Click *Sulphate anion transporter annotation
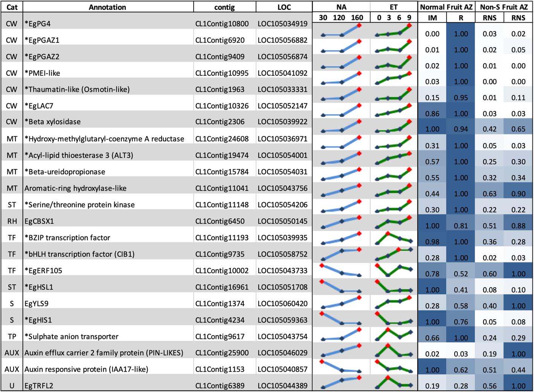534x392 pixels. pos(72,337)
